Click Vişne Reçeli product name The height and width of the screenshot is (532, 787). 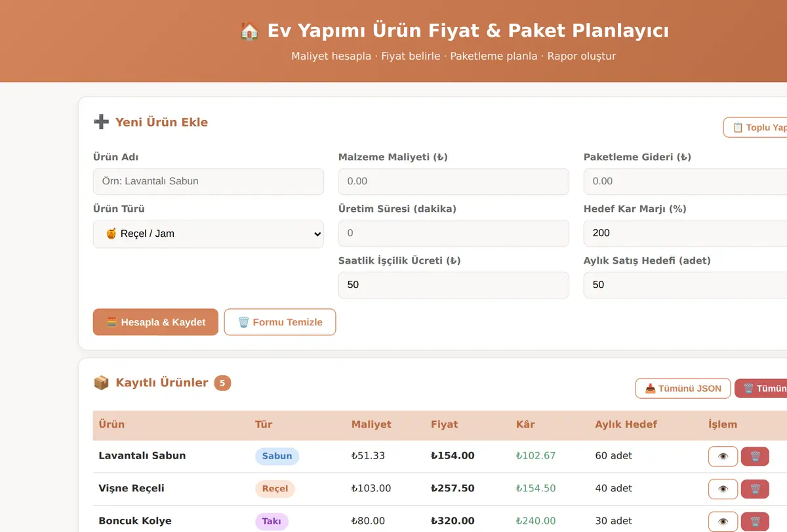point(131,489)
